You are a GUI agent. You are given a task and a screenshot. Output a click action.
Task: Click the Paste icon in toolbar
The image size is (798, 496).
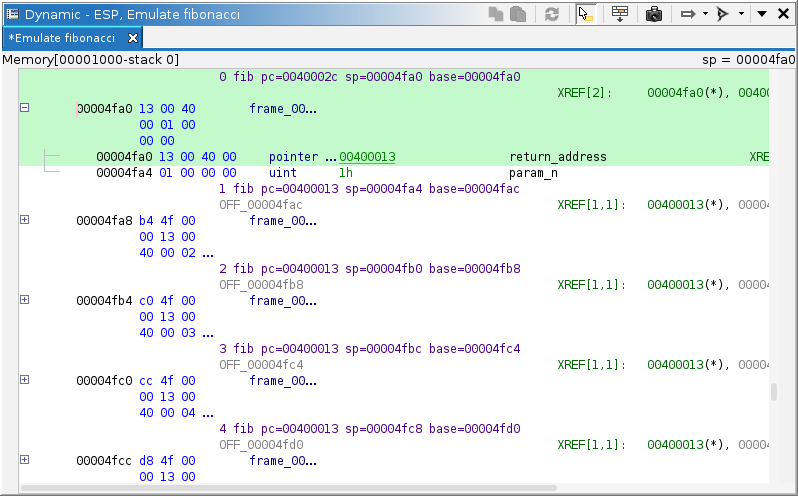(x=517, y=14)
